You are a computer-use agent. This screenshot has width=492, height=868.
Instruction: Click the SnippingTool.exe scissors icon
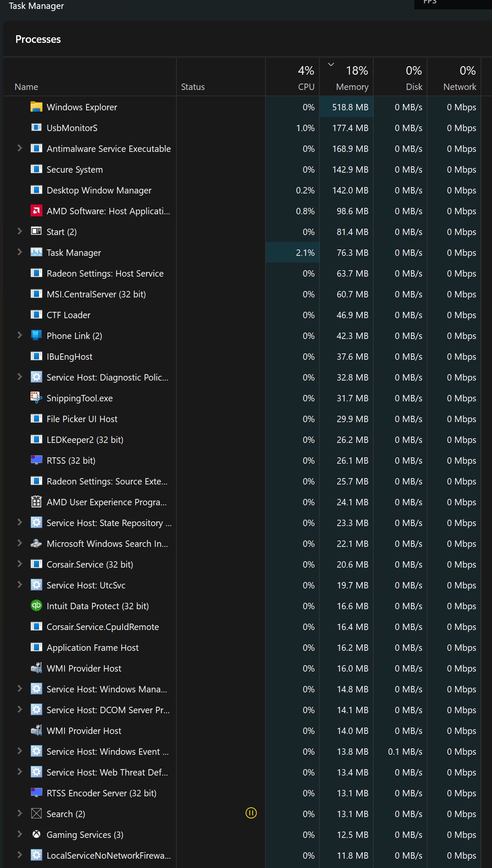[x=36, y=398]
